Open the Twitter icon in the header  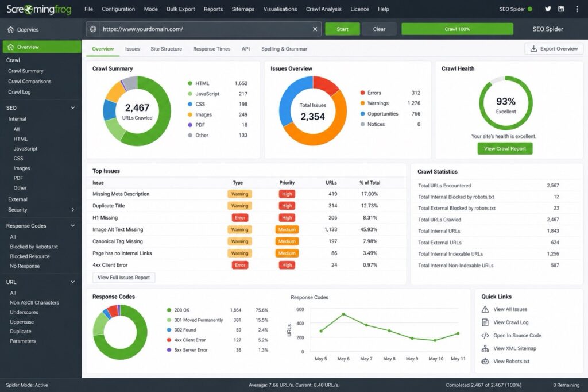(x=548, y=9)
